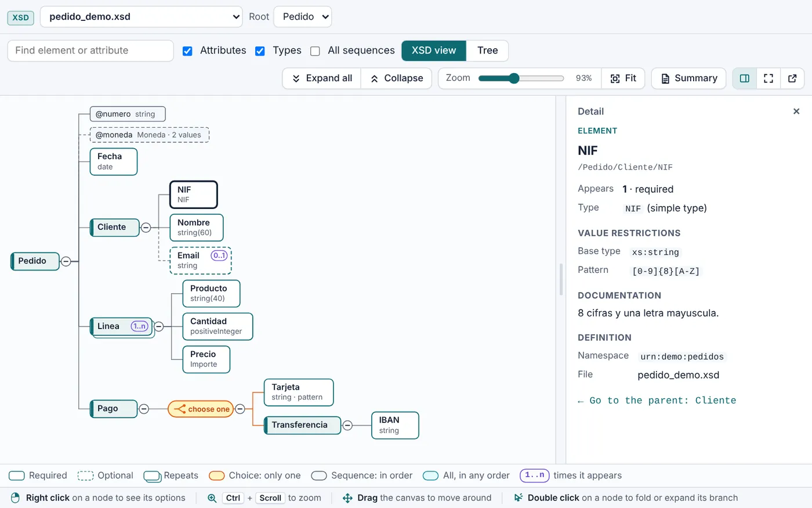Image resolution: width=812 pixels, height=508 pixels.
Task: Click the 1..n badge on Linea
Action: tap(140, 326)
